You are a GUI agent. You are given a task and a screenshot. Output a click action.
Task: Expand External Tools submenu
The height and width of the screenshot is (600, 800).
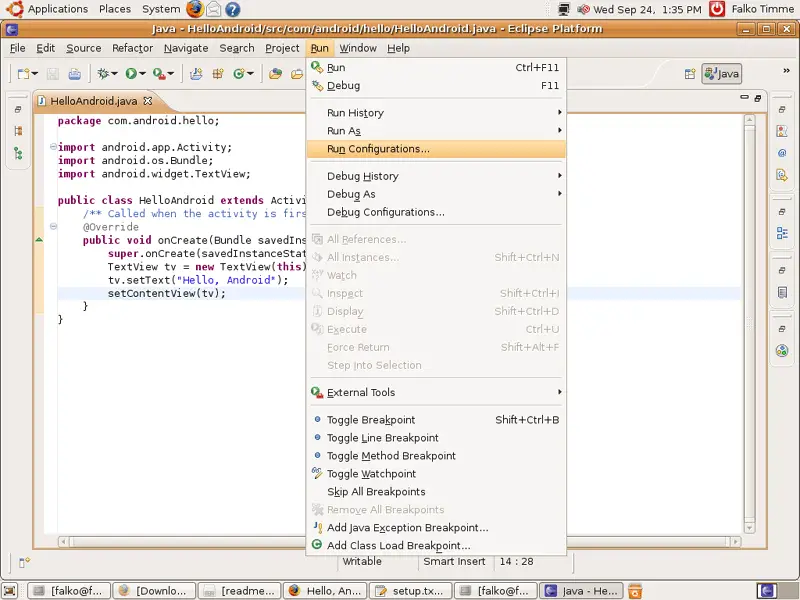tap(436, 392)
